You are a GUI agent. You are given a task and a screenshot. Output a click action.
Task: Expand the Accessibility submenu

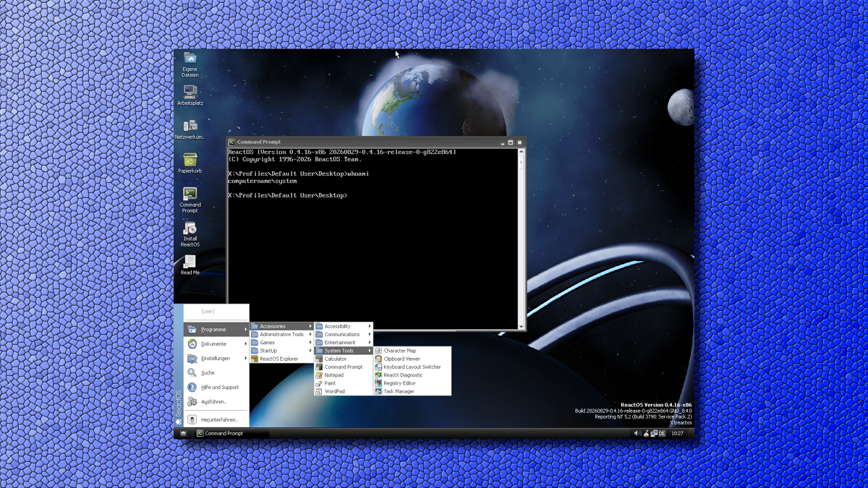tap(344, 326)
